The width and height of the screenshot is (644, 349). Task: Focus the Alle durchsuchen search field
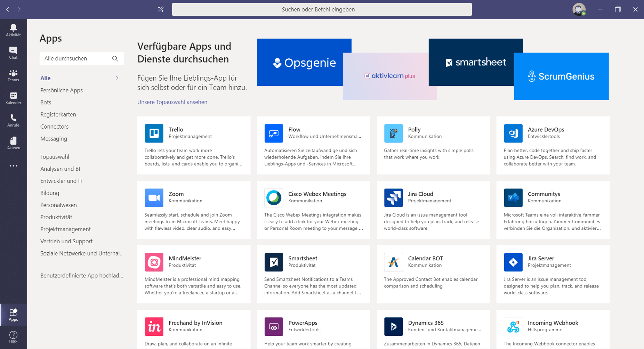[x=82, y=59]
